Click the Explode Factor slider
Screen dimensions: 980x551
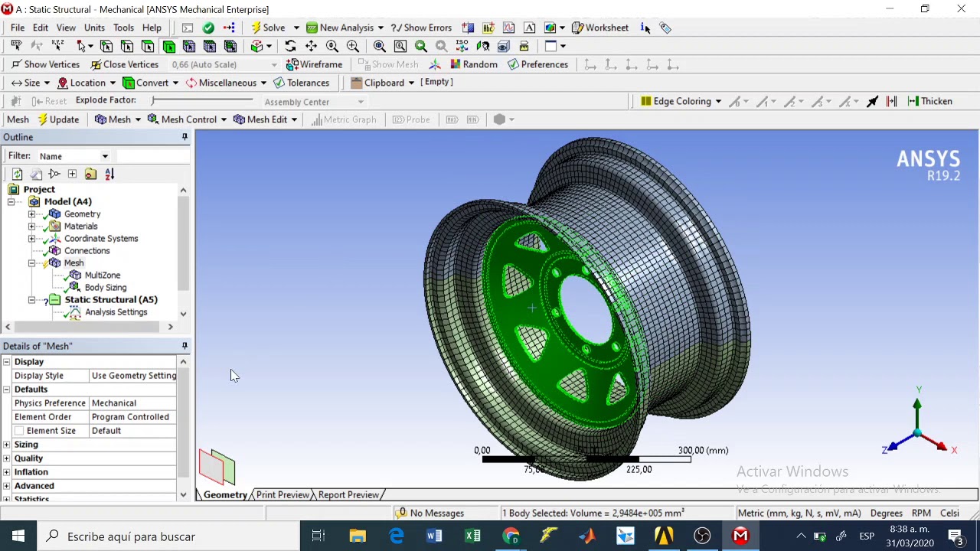click(x=202, y=100)
